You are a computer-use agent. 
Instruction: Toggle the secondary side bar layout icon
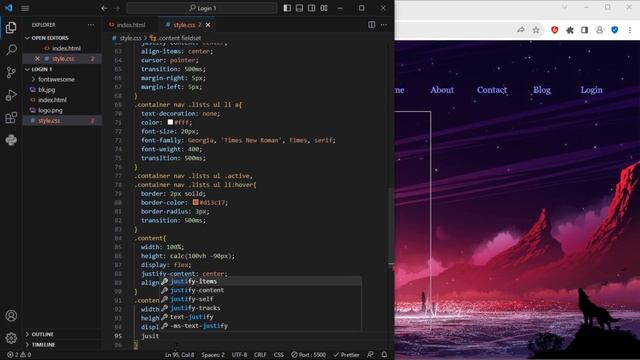click(311, 8)
